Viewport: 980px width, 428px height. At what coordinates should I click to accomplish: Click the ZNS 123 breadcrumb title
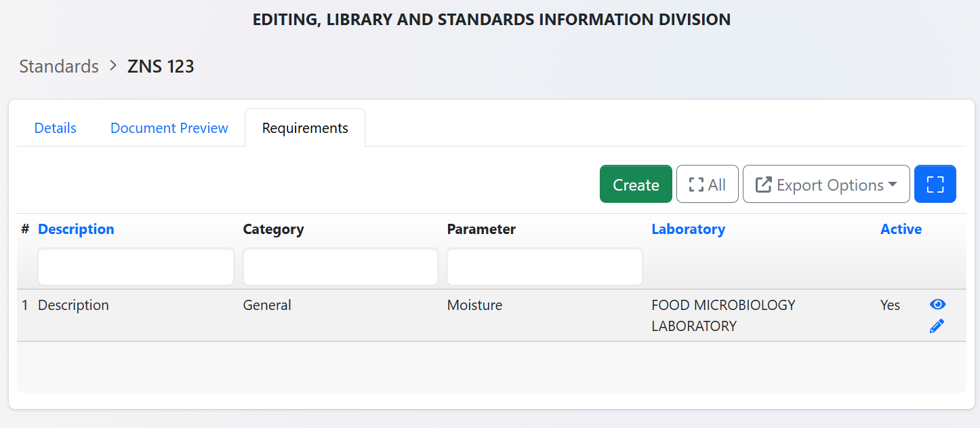coord(161,66)
